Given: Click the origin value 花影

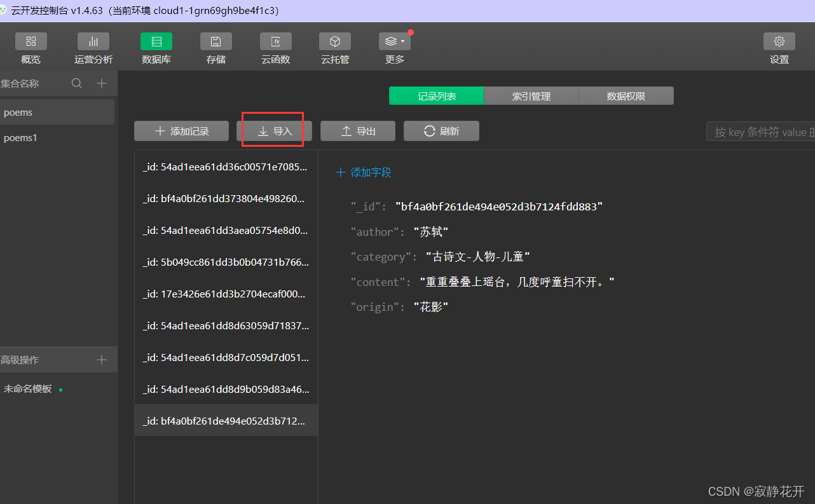Looking at the screenshot, I should [431, 307].
